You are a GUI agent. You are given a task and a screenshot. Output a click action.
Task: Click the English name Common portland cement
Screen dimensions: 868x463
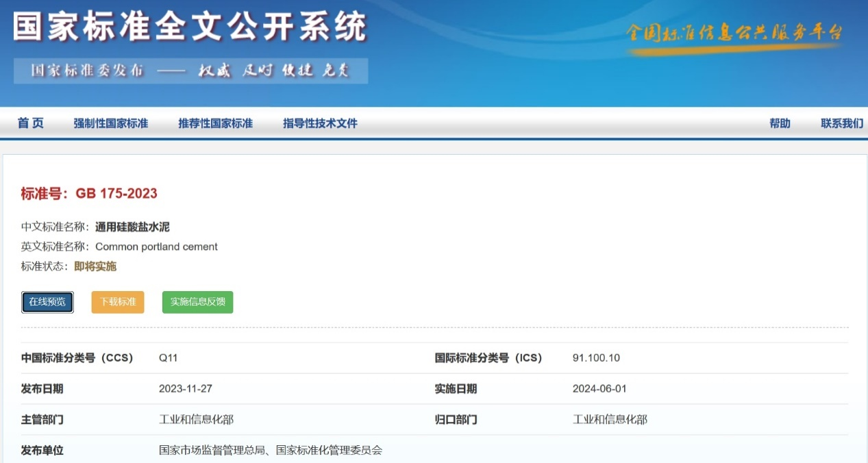pos(156,247)
